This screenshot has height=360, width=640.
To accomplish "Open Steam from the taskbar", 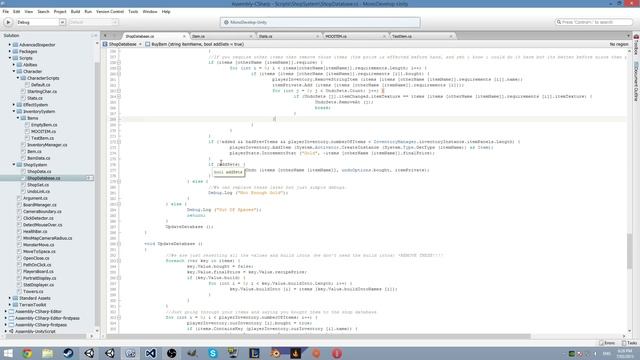I will (x=68, y=353).
